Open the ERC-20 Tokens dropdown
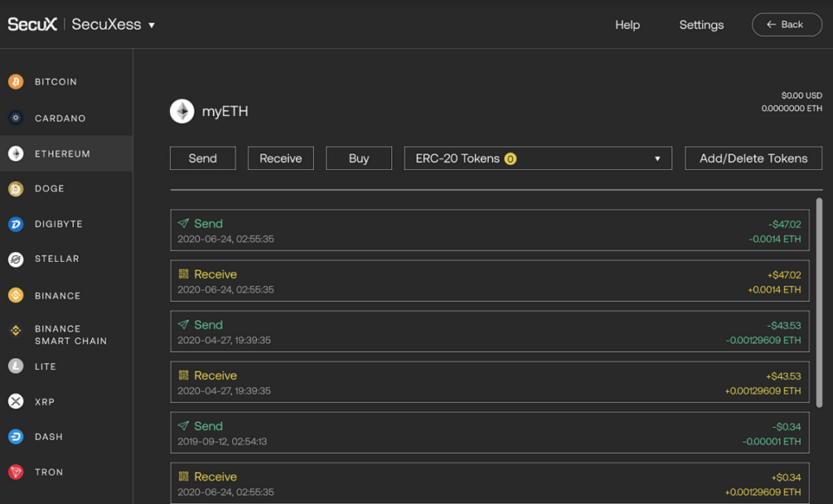Image resolution: width=833 pixels, height=504 pixels. pos(538,158)
